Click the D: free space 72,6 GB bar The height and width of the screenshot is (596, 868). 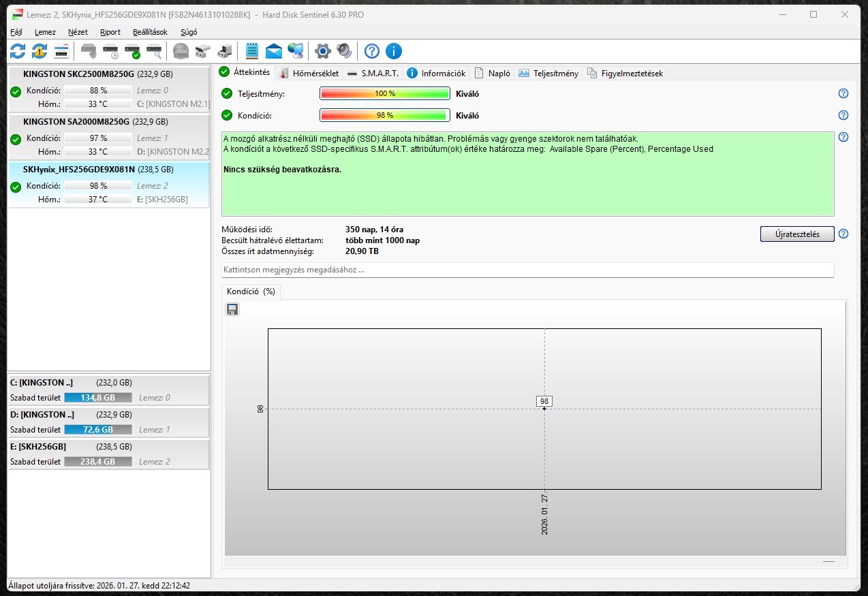[98, 430]
